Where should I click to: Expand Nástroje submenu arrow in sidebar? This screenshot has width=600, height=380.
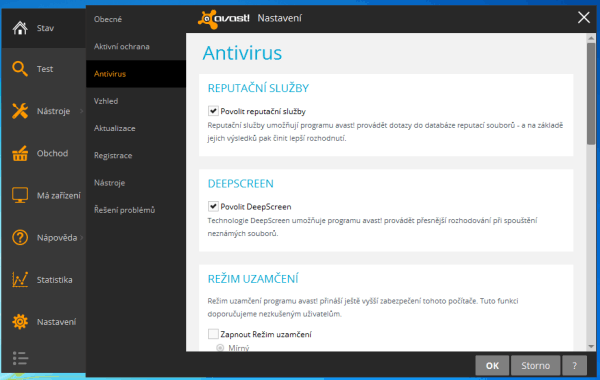tap(82, 111)
